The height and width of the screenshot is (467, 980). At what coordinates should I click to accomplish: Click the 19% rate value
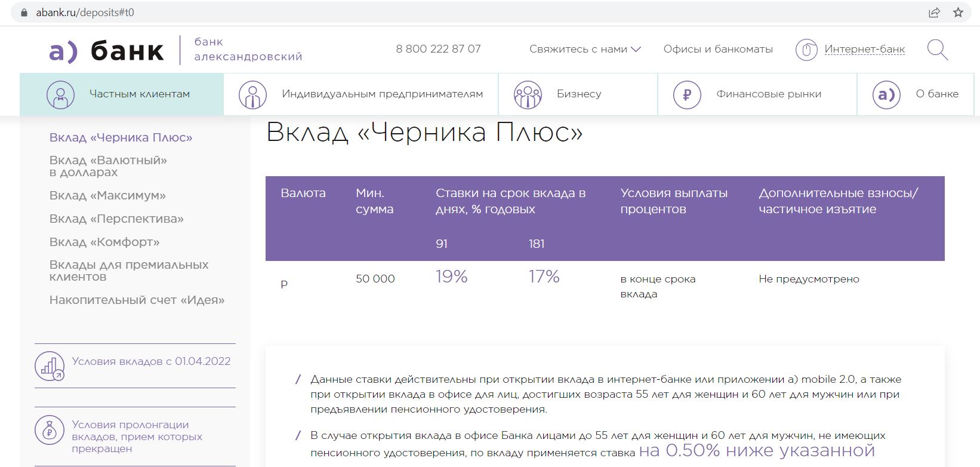(452, 276)
